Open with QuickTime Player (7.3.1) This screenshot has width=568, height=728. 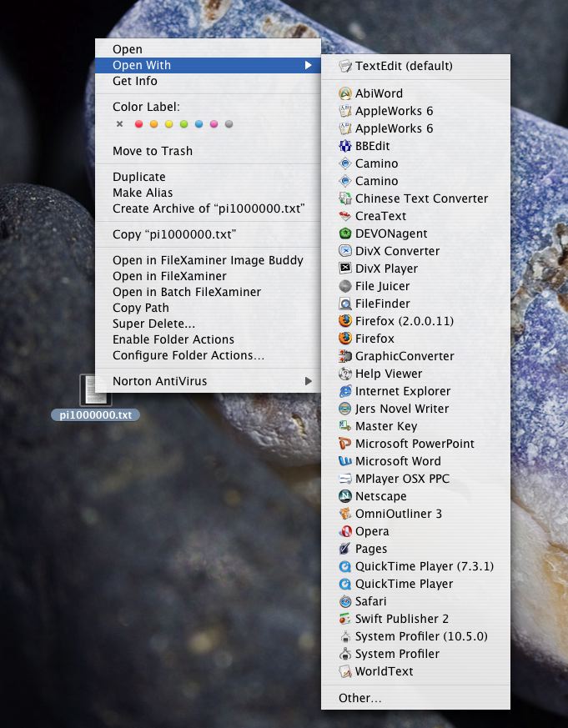point(415,566)
